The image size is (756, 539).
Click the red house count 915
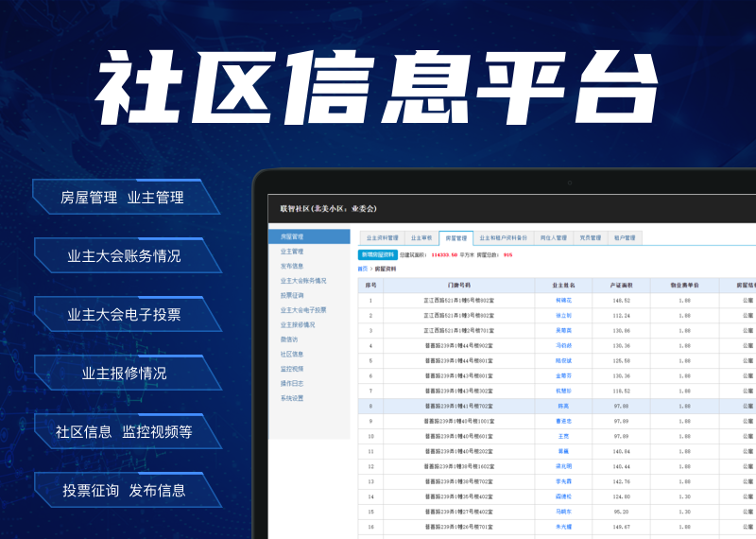pyautogui.click(x=507, y=254)
